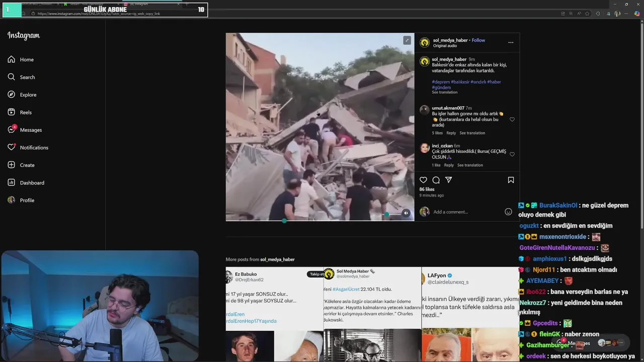The image size is (644, 362).
Task: Like umut.akman007's comment with heart
Action: (512, 120)
